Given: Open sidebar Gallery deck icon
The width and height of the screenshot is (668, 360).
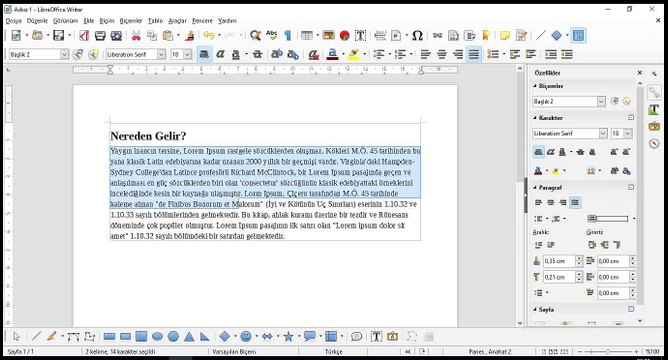Looking at the screenshot, I should [654, 126].
